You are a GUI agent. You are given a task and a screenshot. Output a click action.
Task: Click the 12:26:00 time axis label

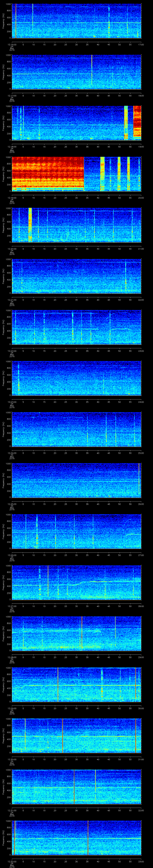click(x=12, y=555)
